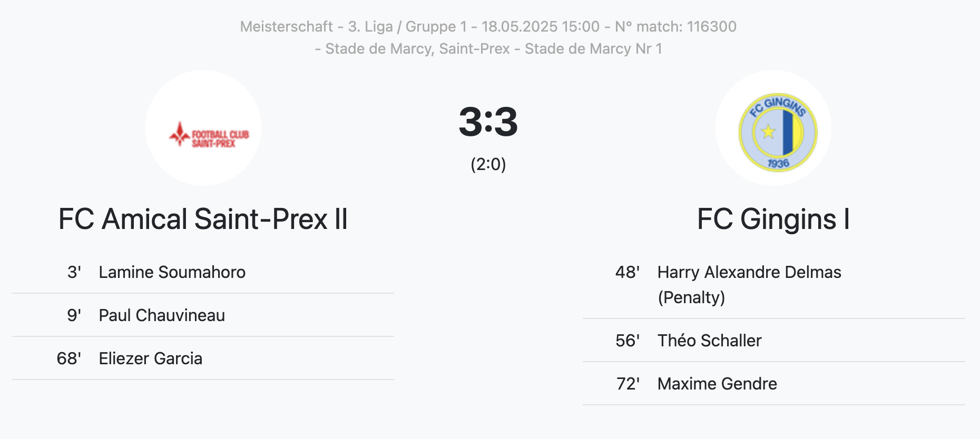Screen dimensions: 980x439
Task: Click the 48' penalty minute marker
Action: click(x=628, y=272)
